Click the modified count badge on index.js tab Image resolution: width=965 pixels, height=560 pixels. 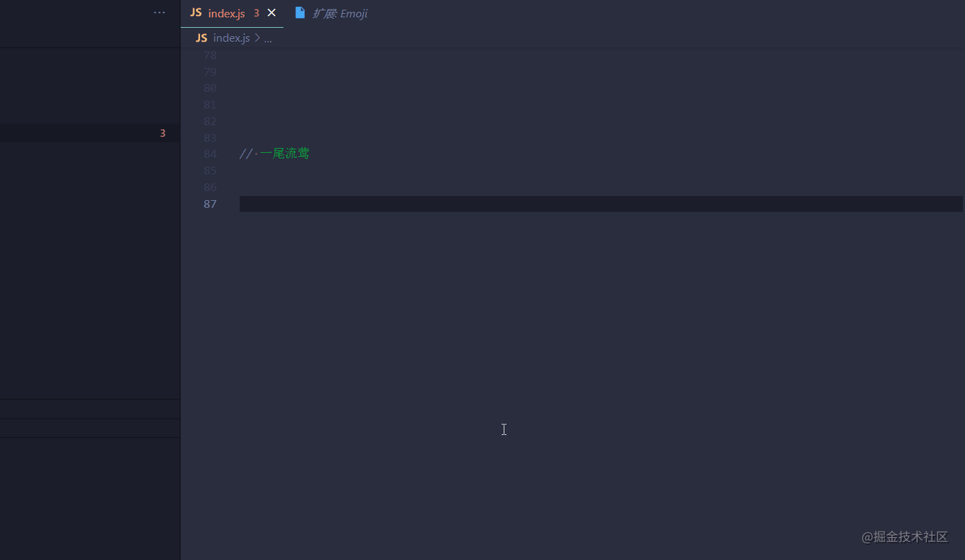coord(256,13)
